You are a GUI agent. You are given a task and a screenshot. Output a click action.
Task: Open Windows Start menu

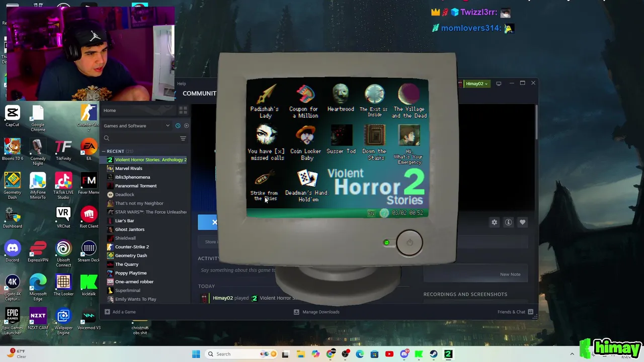(x=196, y=354)
